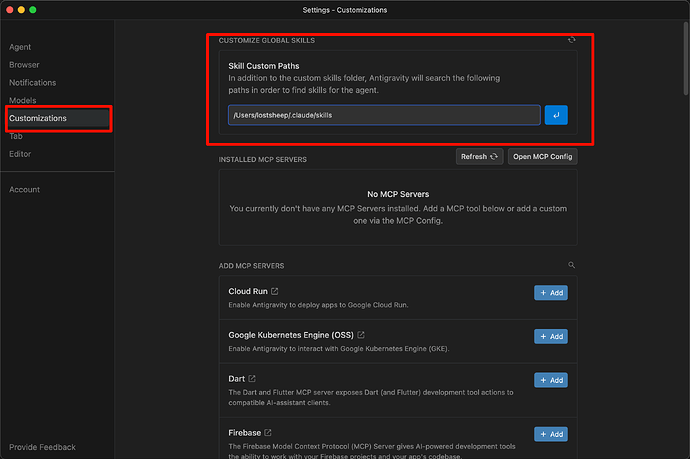Open the Tab settings section
Image resolution: width=690 pixels, height=459 pixels.
[x=16, y=136]
